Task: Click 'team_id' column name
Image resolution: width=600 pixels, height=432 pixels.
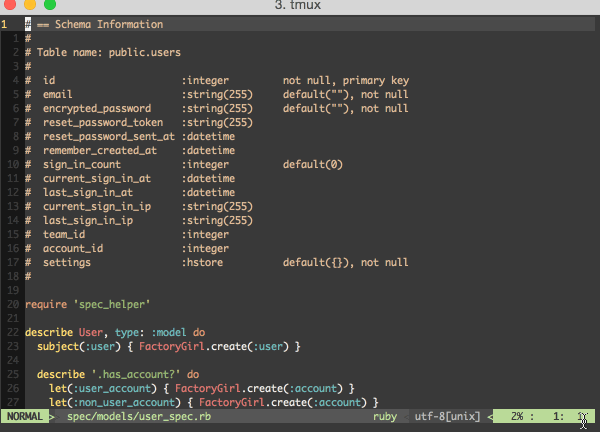Action: [x=64, y=235]
